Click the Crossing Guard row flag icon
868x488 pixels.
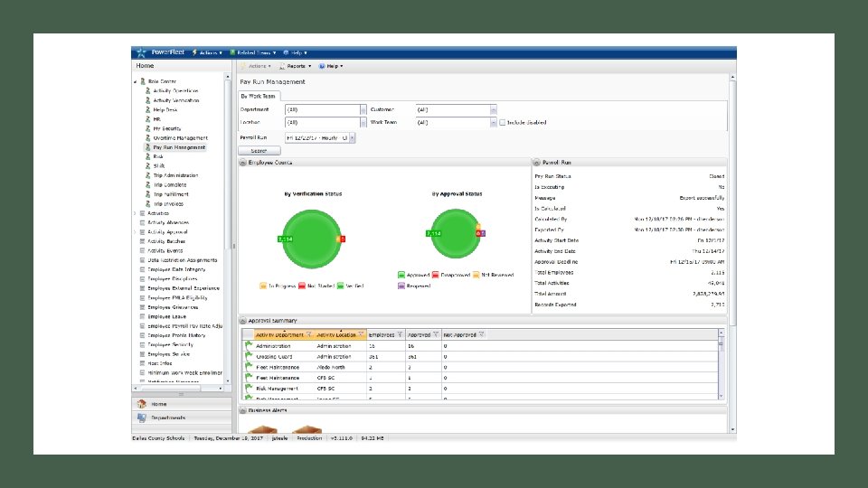[x=249, y=356]
